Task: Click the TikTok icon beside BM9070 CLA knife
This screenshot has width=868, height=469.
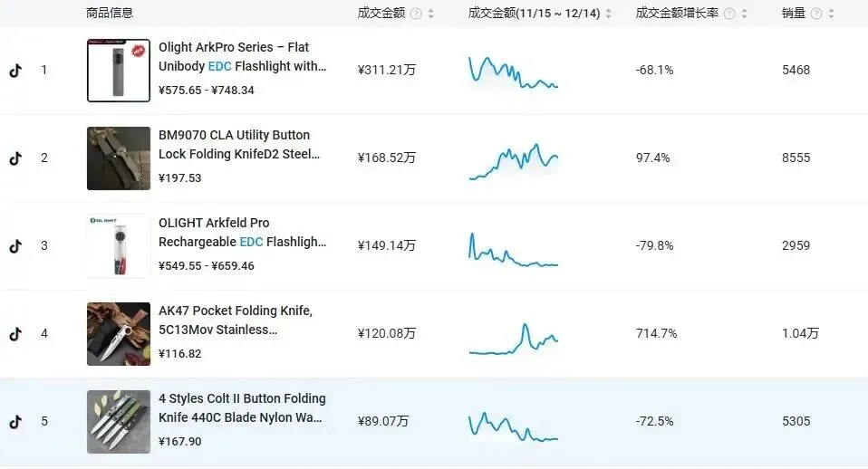Action: 14,158
